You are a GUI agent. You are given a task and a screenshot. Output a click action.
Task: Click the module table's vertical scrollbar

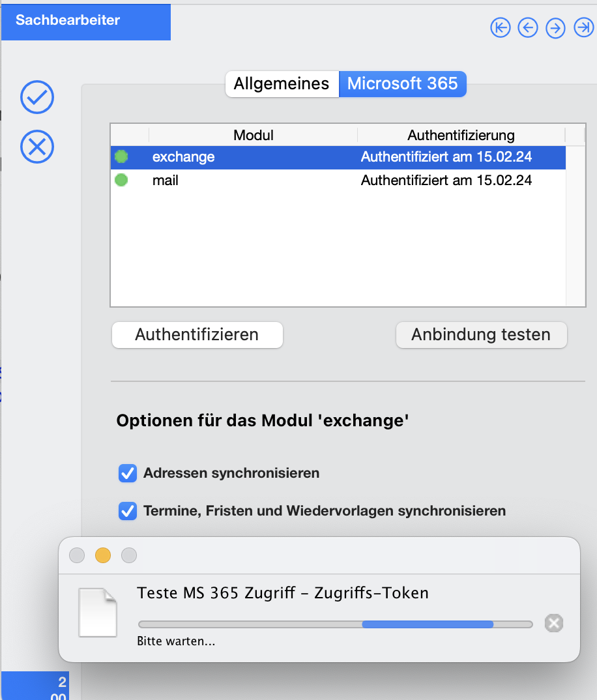(x=575, y=226)
